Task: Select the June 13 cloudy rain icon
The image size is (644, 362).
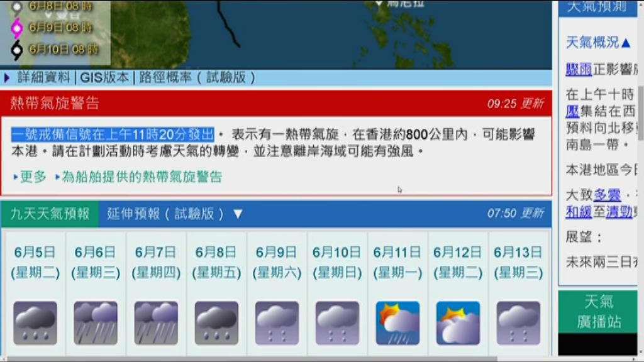Action: tap(518, 322)
